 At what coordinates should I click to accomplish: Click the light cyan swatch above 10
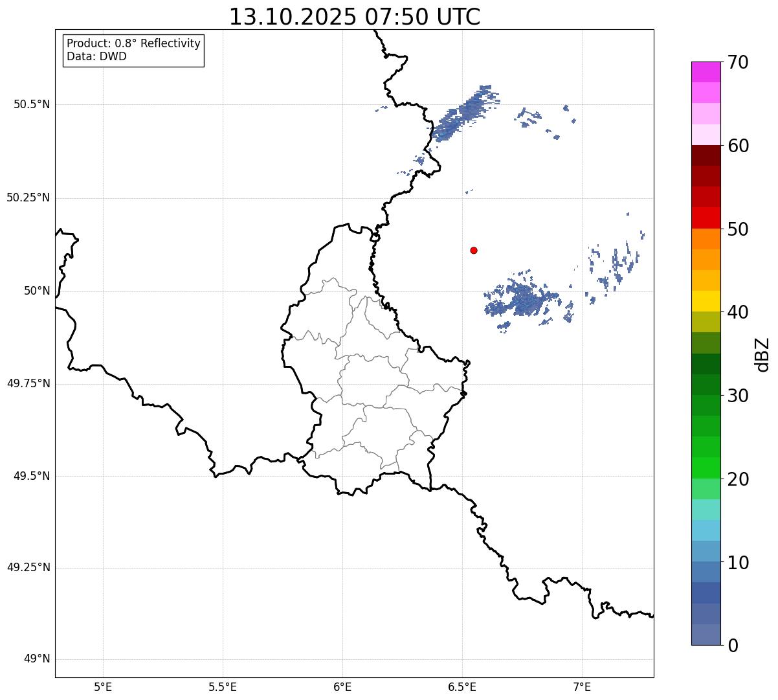tap(706, 530)
